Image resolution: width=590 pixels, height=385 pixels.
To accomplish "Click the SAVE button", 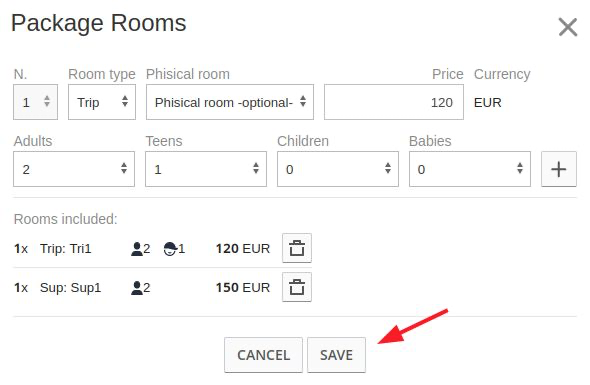I will [336, 355].
